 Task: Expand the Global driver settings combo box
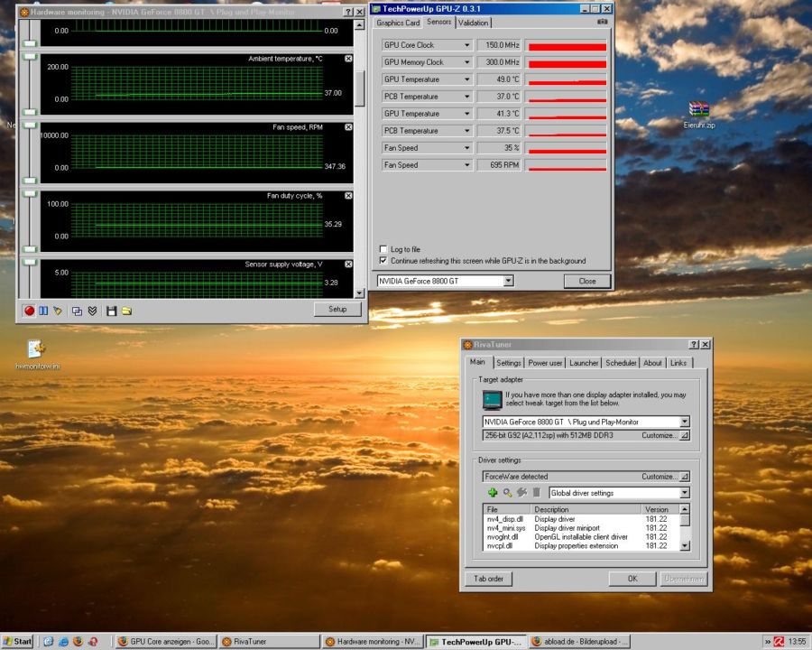pos(684,493)
